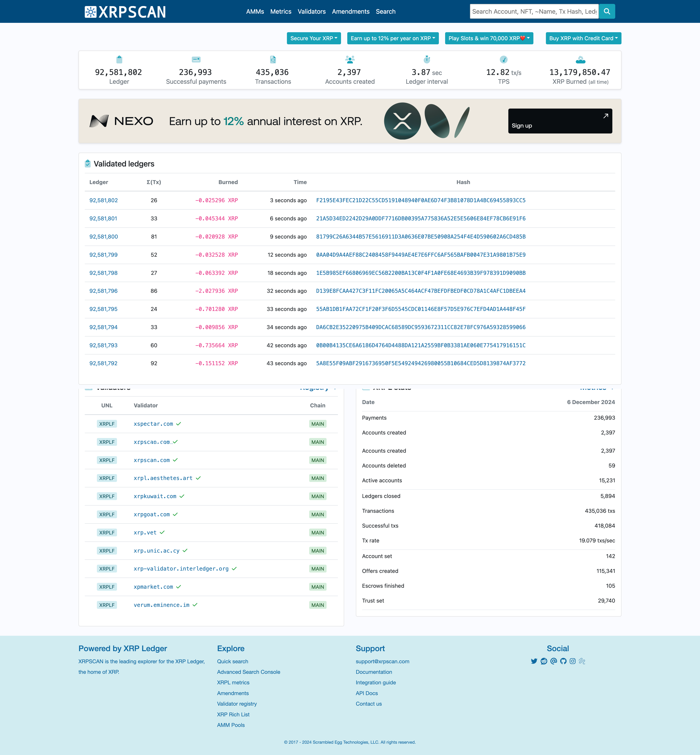Expand the Buy XRP with Credit Card dropdown
700x755 pixels.
[x=582, y=38]
